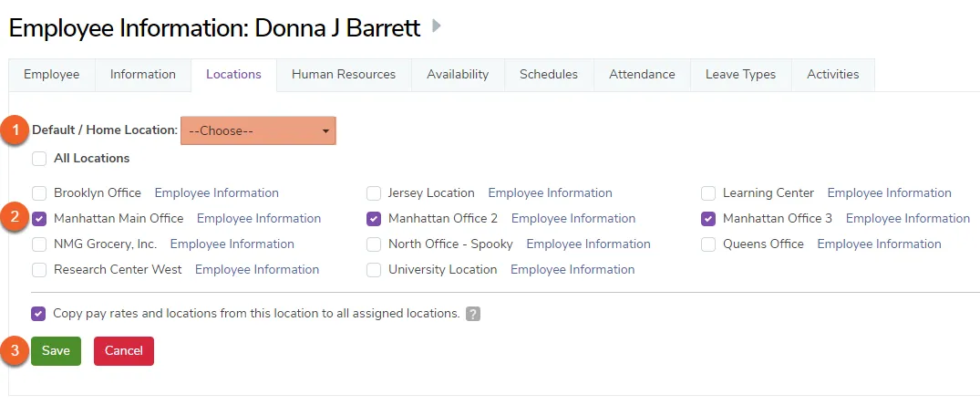Uncheck the Manhattan Main Office checkbox
Screen dimensions: 980x405
(x=39, y=219)
